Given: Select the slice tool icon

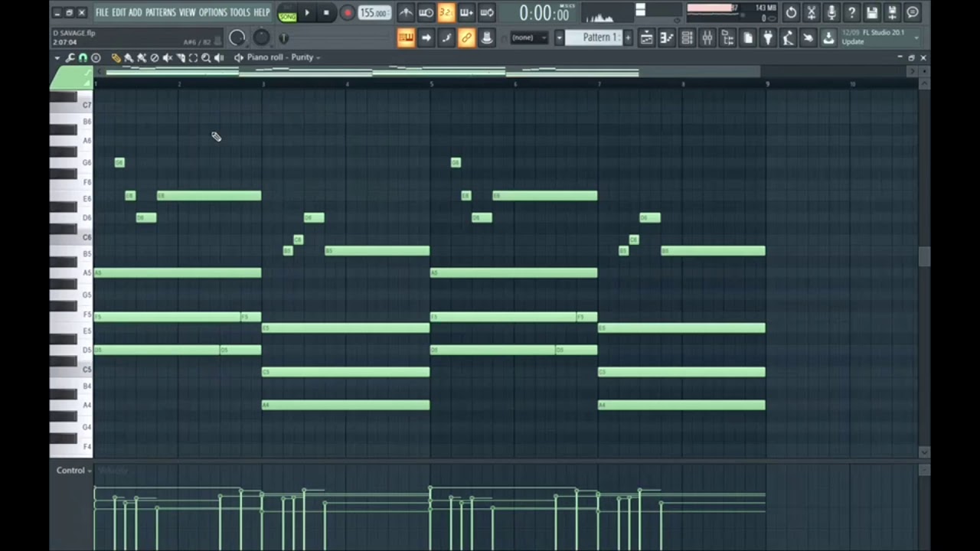Looking at the screenshot, I should (x=181, y=58).
